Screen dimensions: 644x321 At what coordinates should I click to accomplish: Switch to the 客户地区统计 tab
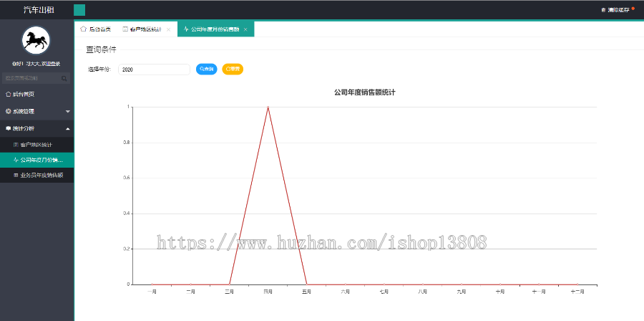coord(145,29)
